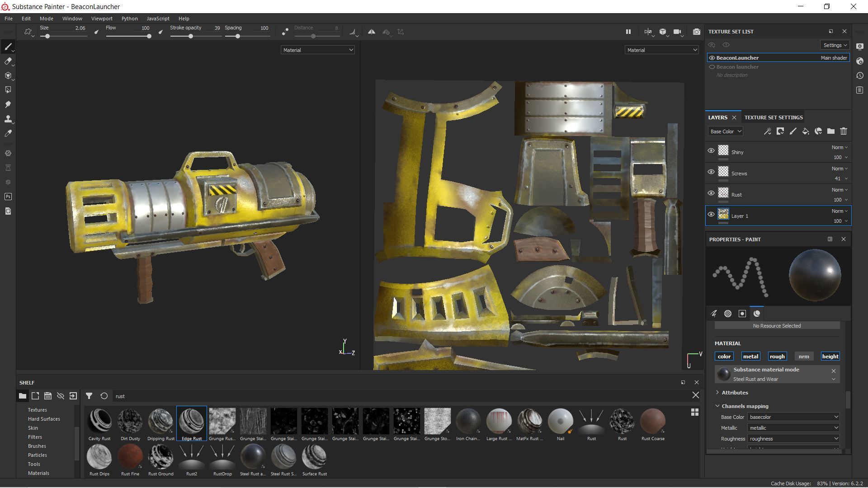Open the Viewport menu

[102, 19]
